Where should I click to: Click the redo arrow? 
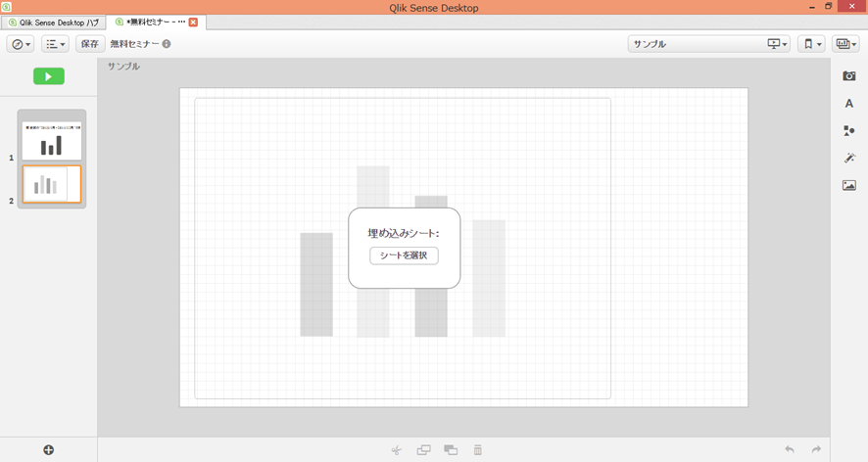[816, 449]
